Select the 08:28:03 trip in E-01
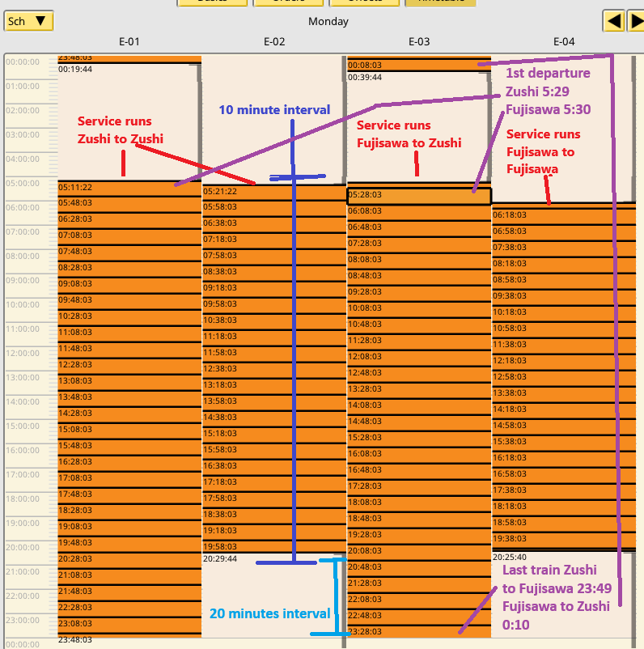The height and width of the screenshot is (649, 644). click(x=129, y=269)
